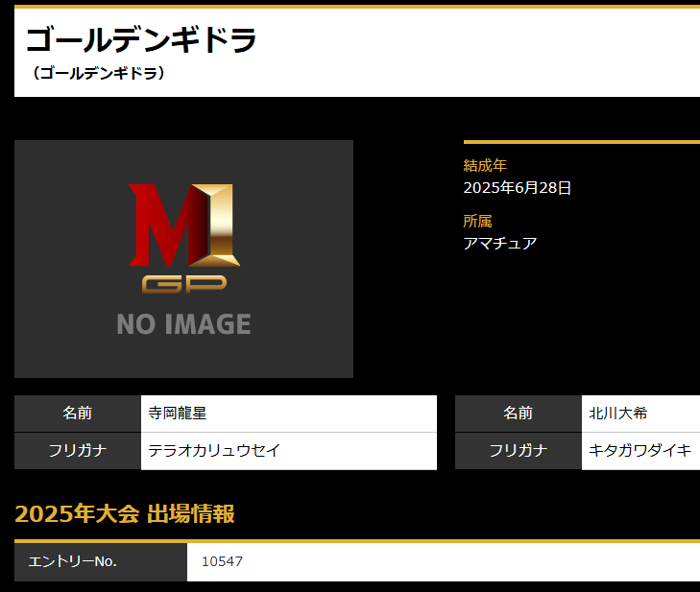The height and width of the screenshot is (592, 700).
Task: Click the (ゴールデンギドラ) subtitle reading
Action: click(98, 73)
